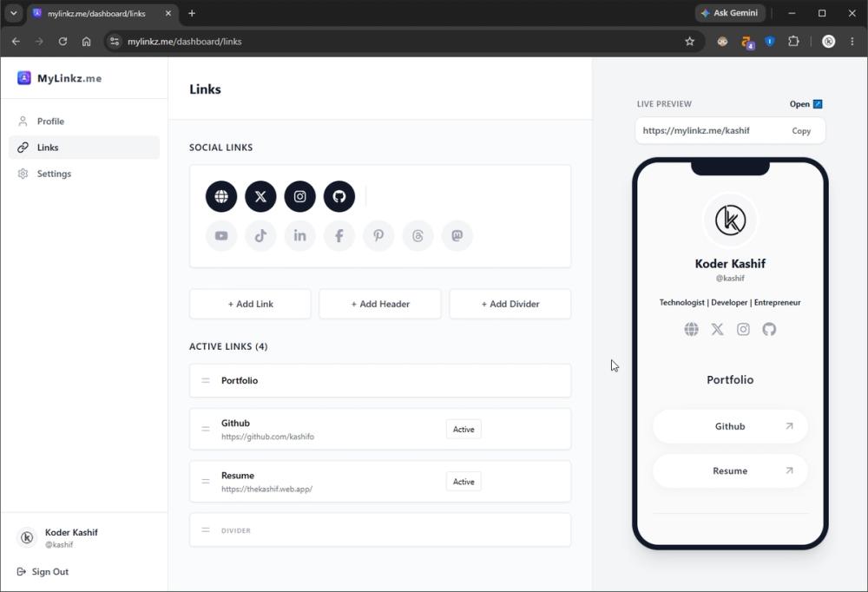Bookmark this page with the star icon
This screenshot has width=868, height=592.
[689, 42]
